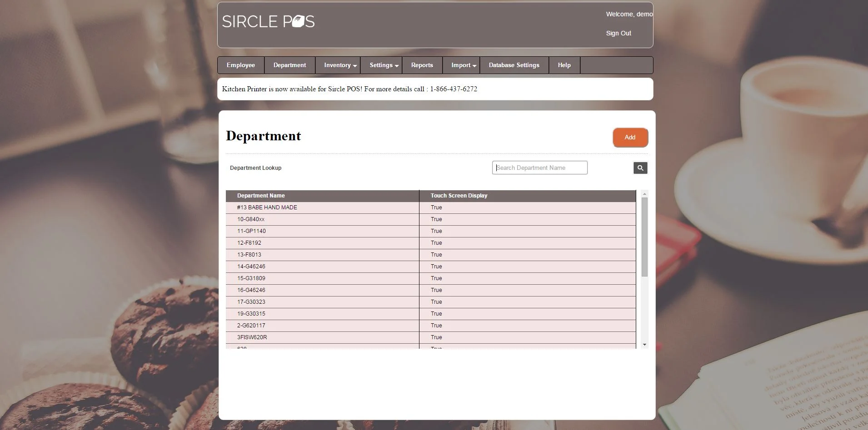Select the 11-GP1140 department

(251, 231)
